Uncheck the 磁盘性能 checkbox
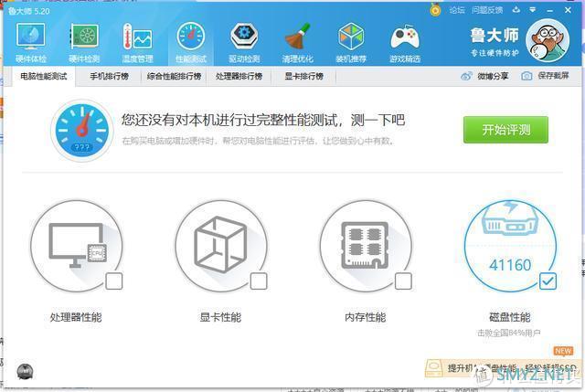 548,281
